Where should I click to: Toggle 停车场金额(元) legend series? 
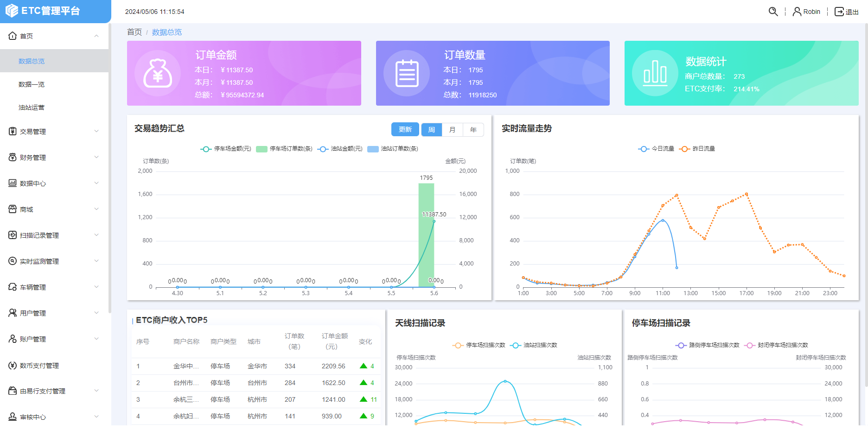[226, 149]
